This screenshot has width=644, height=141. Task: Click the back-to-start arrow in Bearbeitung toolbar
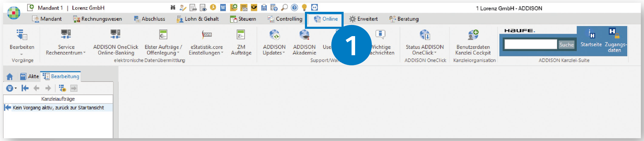pos(25,88)
